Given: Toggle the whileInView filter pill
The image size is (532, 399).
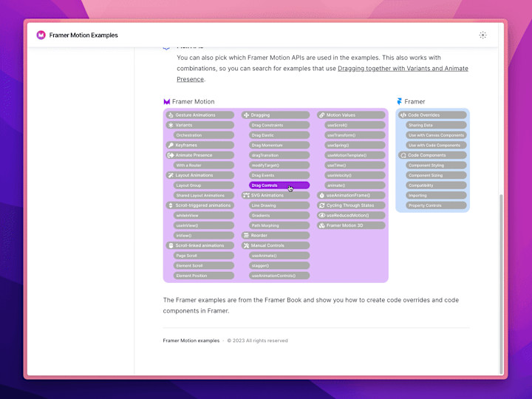Looking at the screenshot, I should 204,215.
